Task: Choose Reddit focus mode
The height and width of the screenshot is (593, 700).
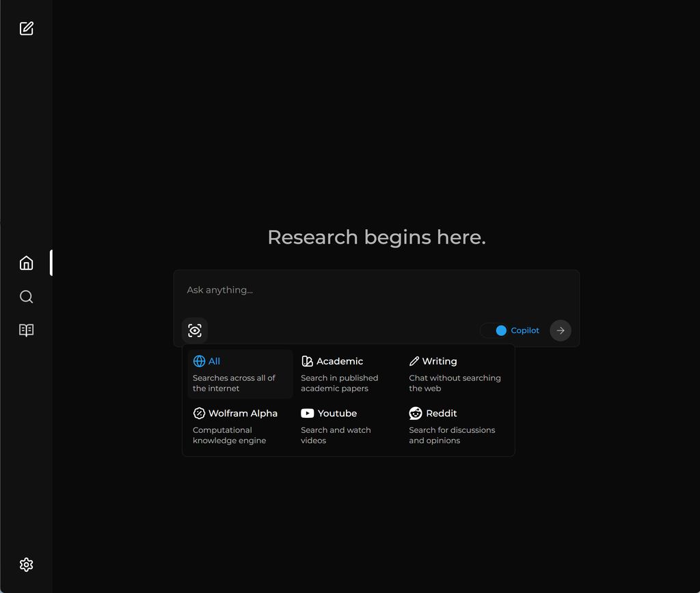Action: (456, 426)
